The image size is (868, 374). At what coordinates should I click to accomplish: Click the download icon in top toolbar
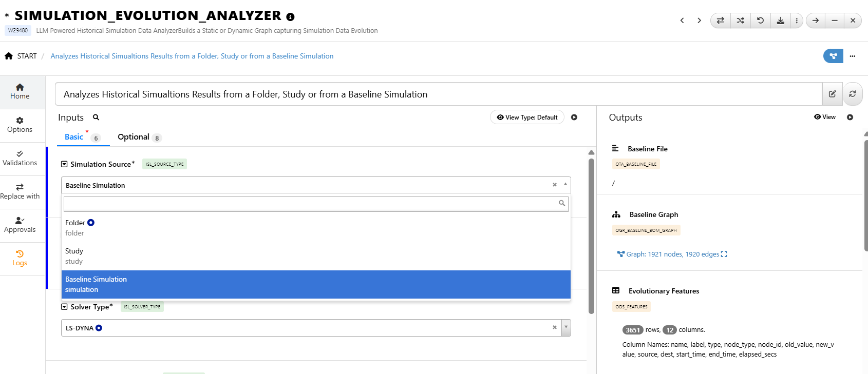(780, 21)
